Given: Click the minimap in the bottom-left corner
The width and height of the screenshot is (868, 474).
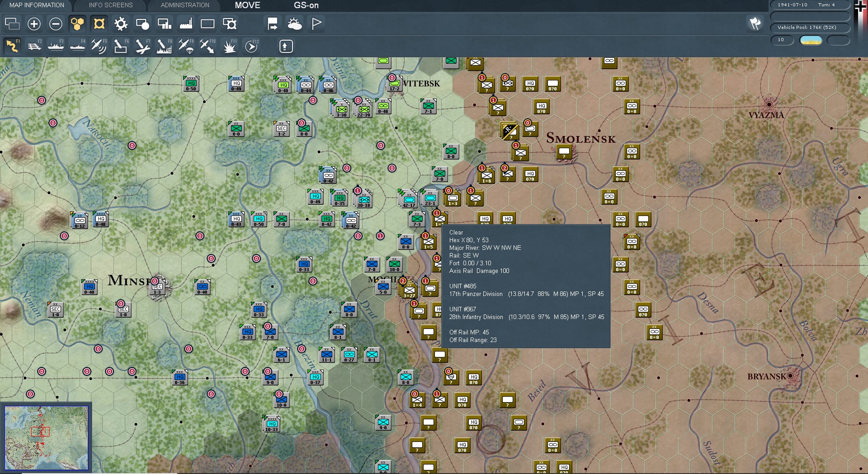Looking at the screenshot, I should click(x=46, y=438).
